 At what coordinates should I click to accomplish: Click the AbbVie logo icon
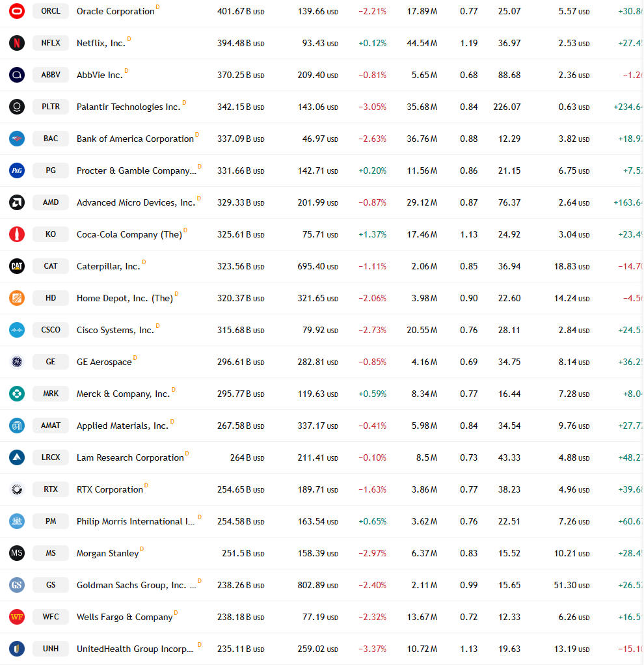coord(17,75)
